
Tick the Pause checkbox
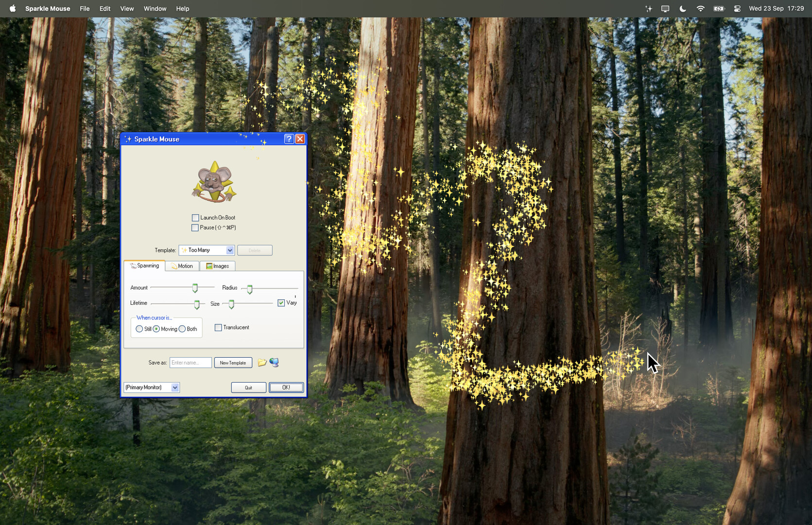coord(195,227)
